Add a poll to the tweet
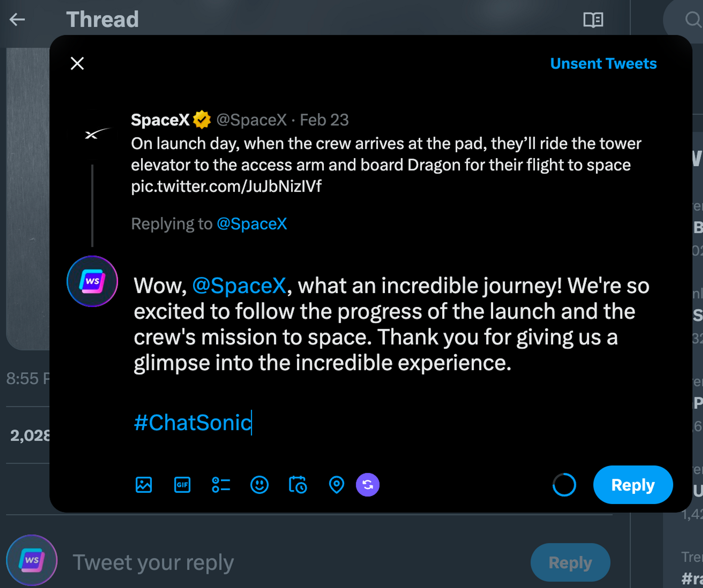 tap(221, 485)
